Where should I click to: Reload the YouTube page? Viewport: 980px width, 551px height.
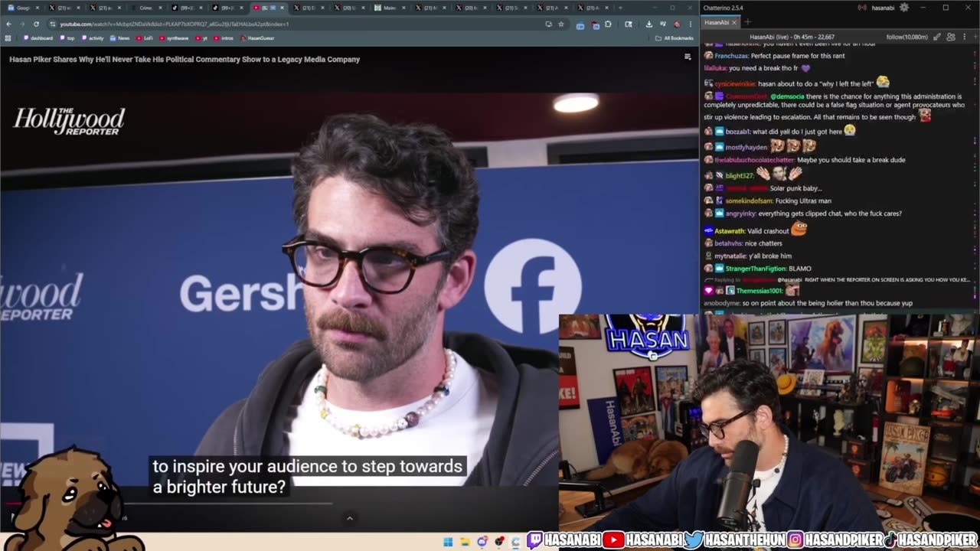coord(36,24)
